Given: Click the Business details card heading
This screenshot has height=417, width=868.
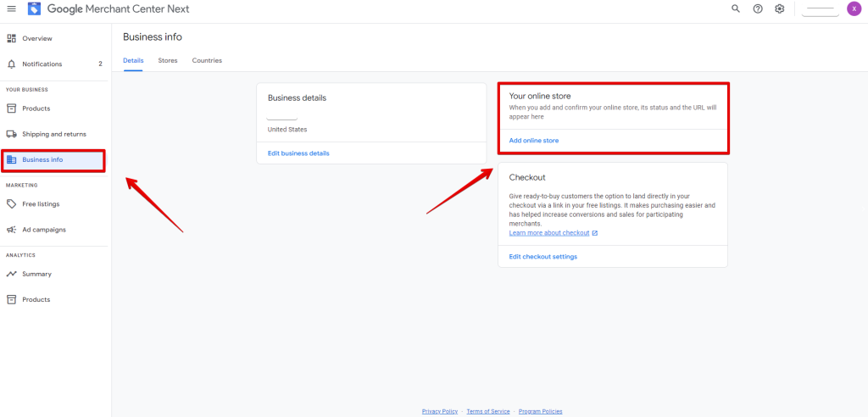Looking at the screenshot, I should pos(298,98).
